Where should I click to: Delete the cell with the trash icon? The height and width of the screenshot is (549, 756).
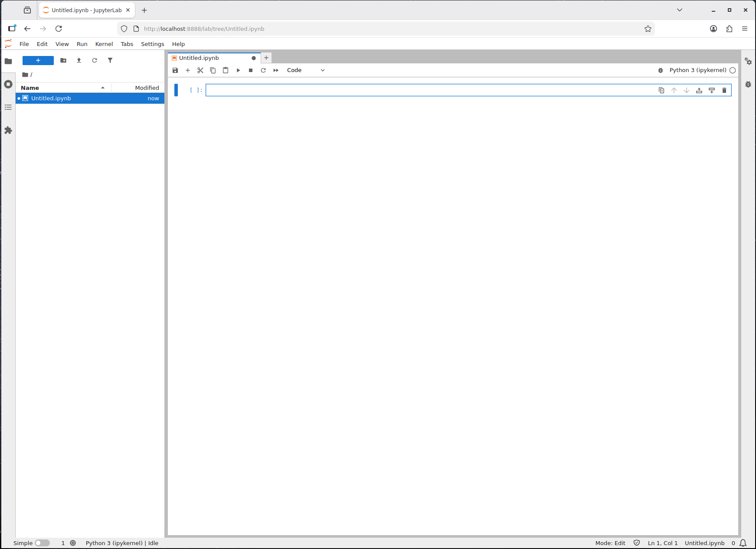coord(724,90)
